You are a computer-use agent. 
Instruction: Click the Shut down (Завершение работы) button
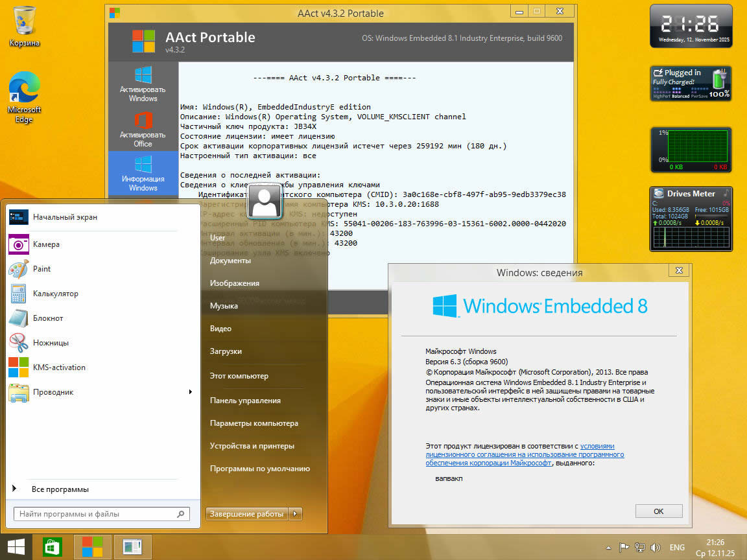(247, 514)
